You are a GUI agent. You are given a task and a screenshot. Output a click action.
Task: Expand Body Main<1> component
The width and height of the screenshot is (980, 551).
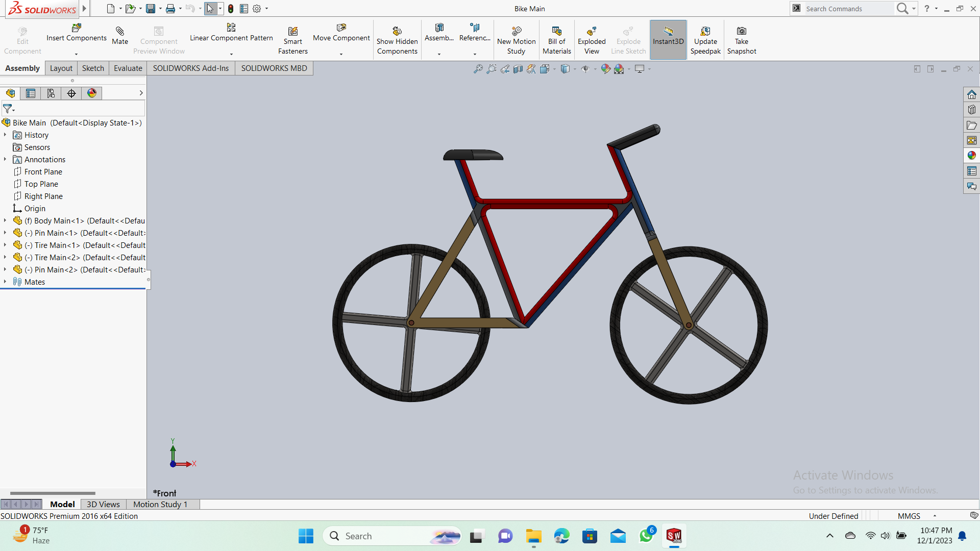pyautogui.click(x=5, y=220)
